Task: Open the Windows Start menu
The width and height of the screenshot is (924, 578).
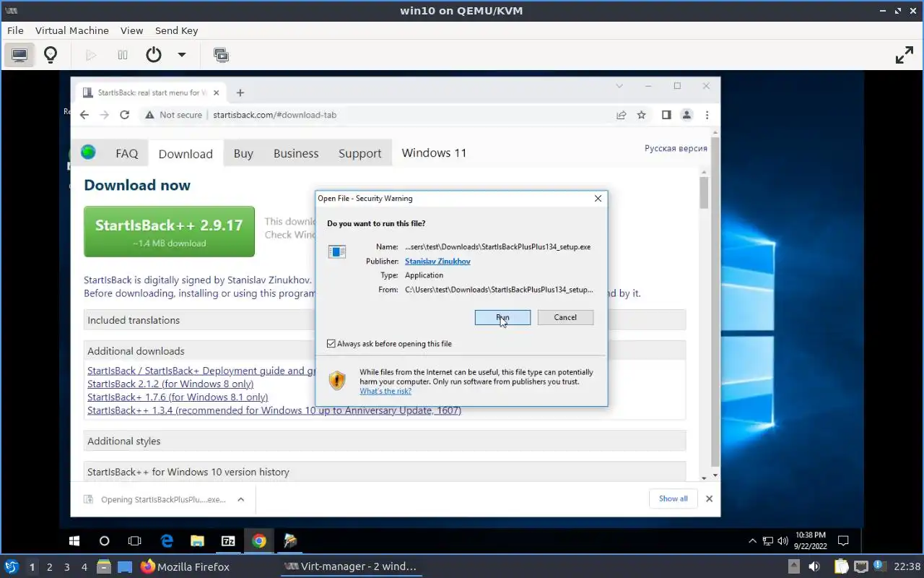Action: [x=74, y=540]
